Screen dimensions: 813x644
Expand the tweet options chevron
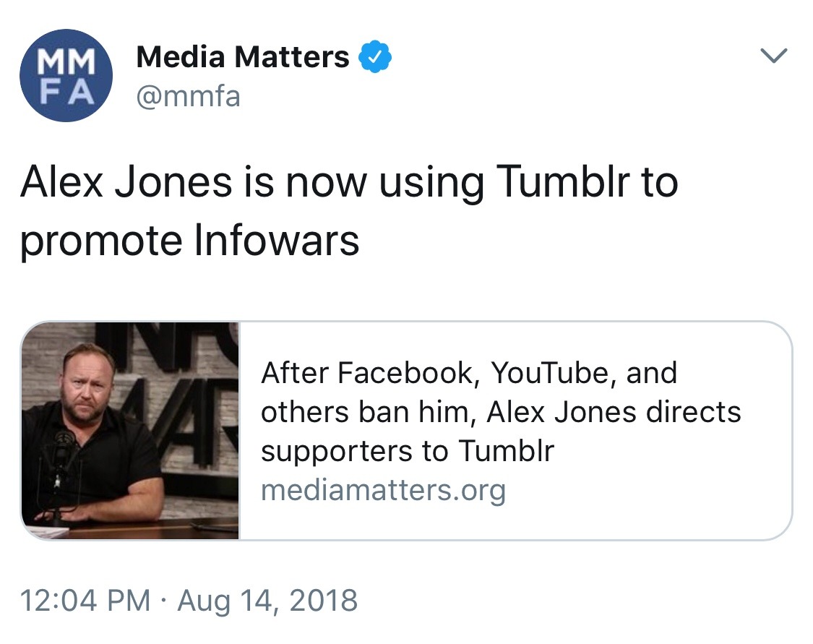[774, 56]
